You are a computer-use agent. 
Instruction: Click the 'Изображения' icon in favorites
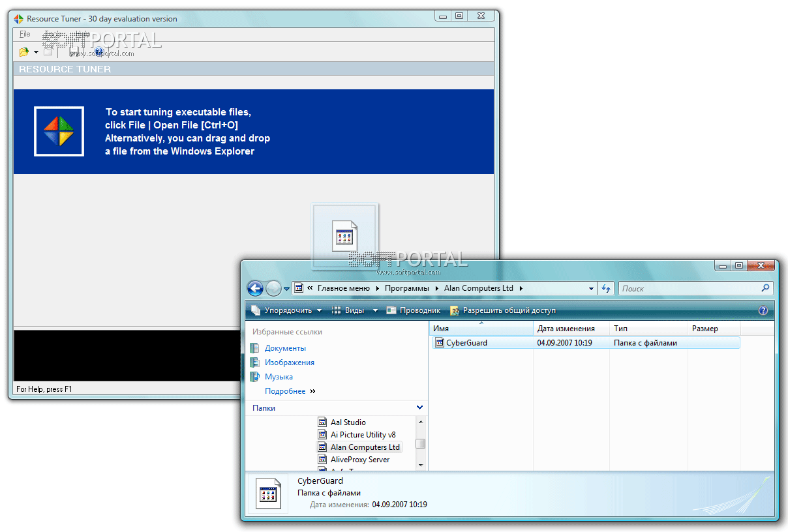pyautogui.click(x=254, y=362)
